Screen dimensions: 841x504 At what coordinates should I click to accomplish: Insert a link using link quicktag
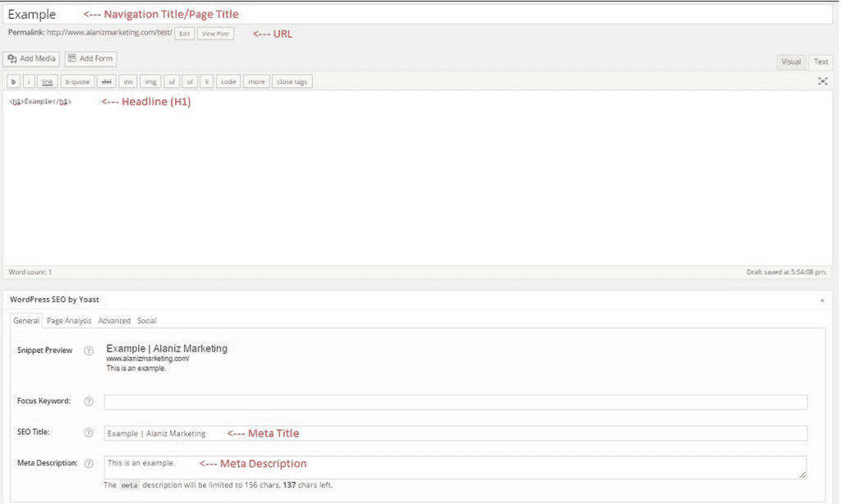click(48, 82)
